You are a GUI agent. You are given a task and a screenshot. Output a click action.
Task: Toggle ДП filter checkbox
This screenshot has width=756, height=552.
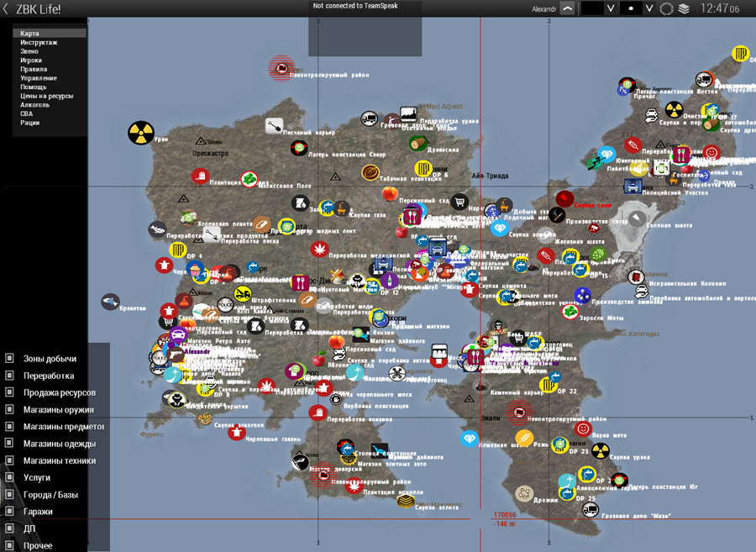(x=9, y=528)
